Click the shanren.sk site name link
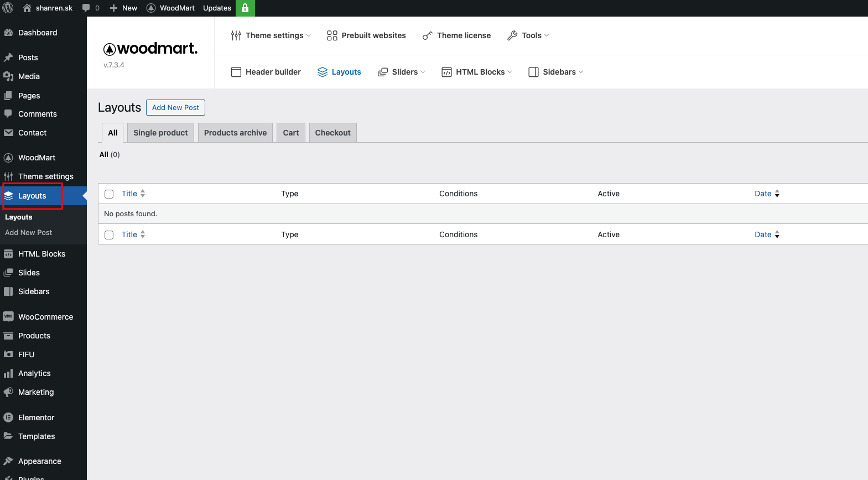 [x=54, y=8]
